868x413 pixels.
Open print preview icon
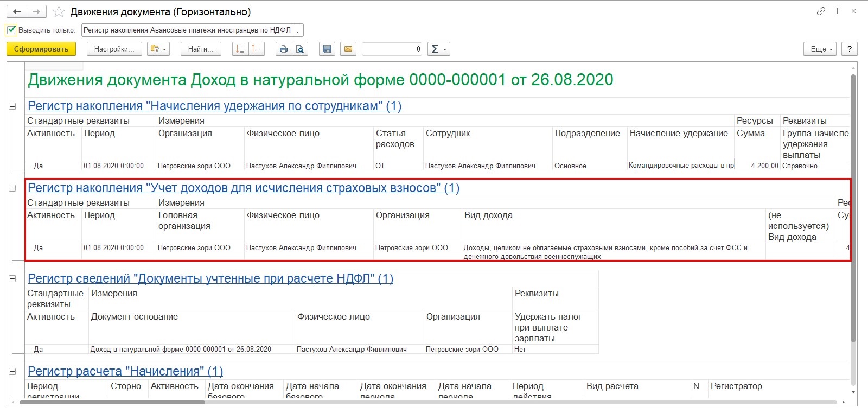point(300,49)
